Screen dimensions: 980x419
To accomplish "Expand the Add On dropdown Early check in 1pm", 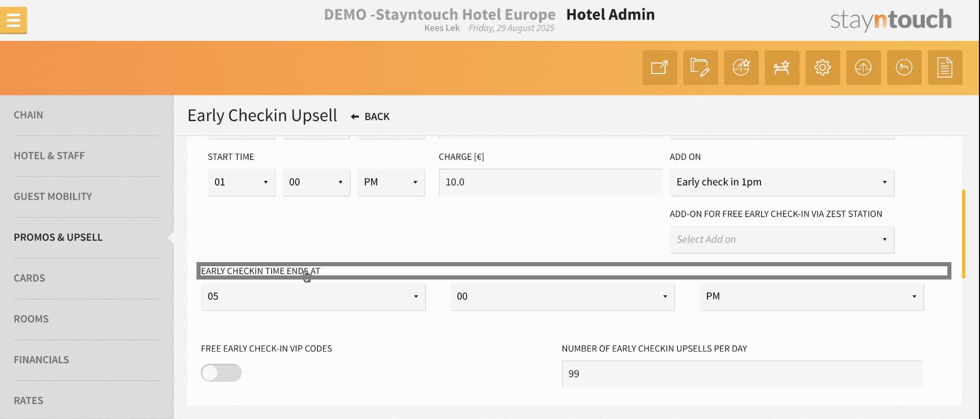I will coord(782,182).
